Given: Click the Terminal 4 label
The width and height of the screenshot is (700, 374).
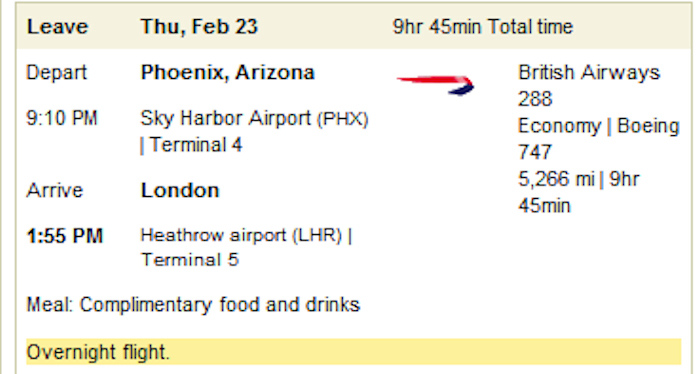Looking at the screenshot, I should [196, 145].
